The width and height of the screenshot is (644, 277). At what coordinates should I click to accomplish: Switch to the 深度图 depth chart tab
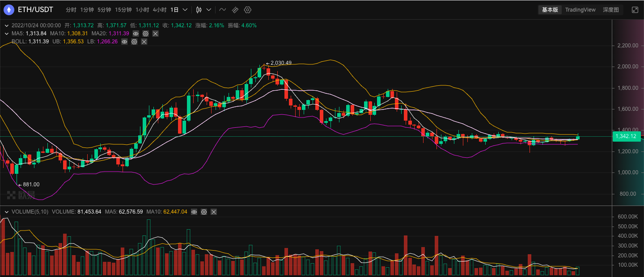pyautogui.click(x=610, y=10)
